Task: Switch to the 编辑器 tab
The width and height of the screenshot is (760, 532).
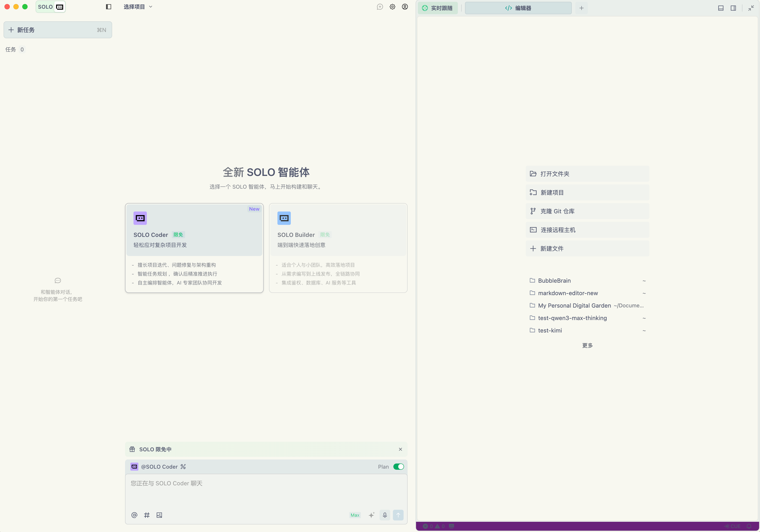Action: pyautogui.click(x=518, y=8)
